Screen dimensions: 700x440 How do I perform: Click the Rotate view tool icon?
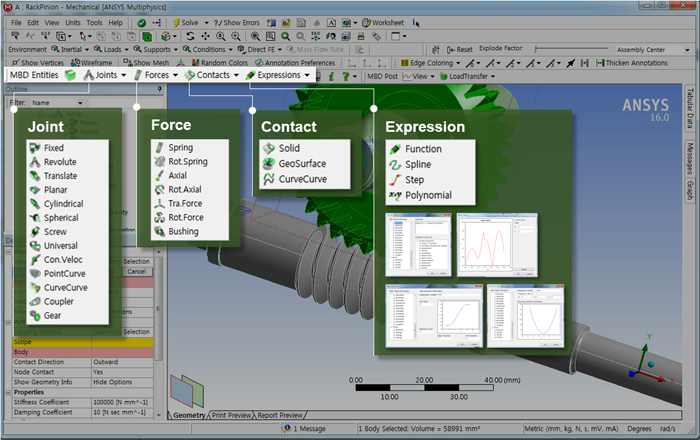(x=191, y=36)
